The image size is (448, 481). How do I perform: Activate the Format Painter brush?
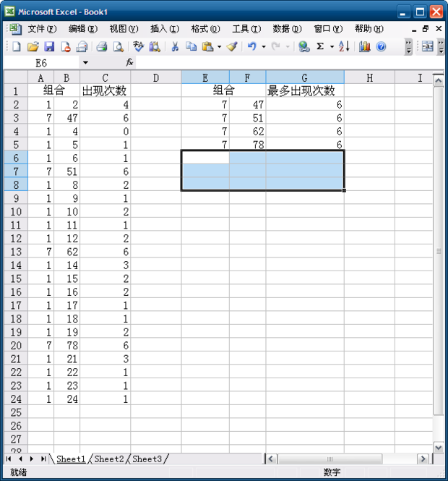[x=232, y=46]
